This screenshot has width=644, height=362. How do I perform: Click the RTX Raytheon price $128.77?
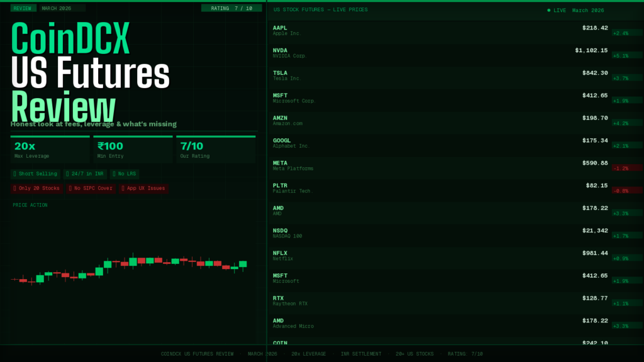point(595,298)
